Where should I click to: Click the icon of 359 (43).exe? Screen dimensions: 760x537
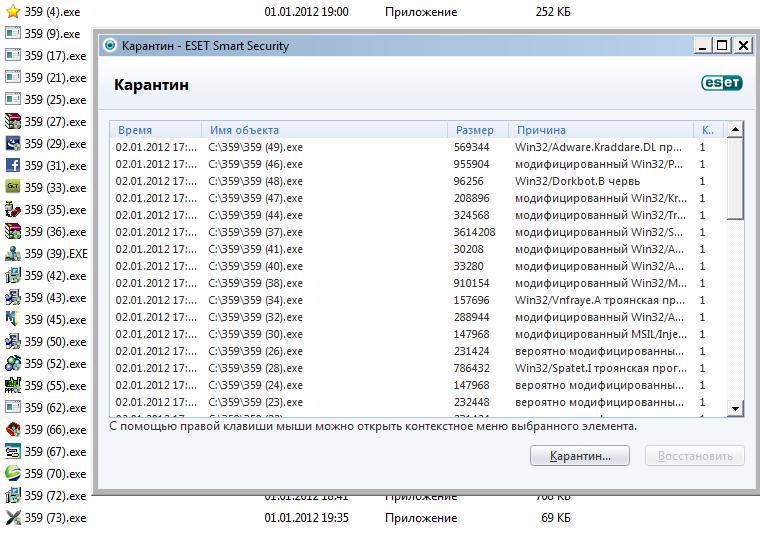13,297
